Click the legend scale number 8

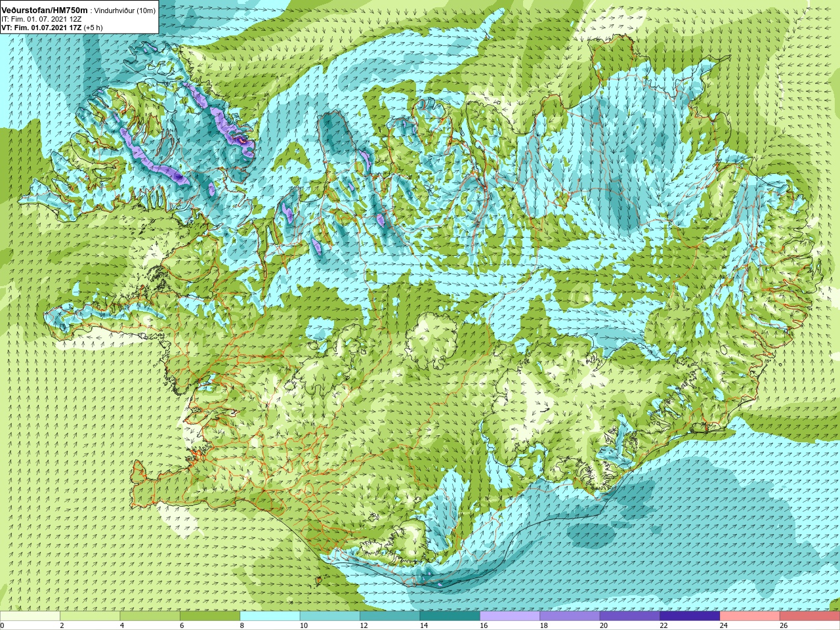pos(241,625)
